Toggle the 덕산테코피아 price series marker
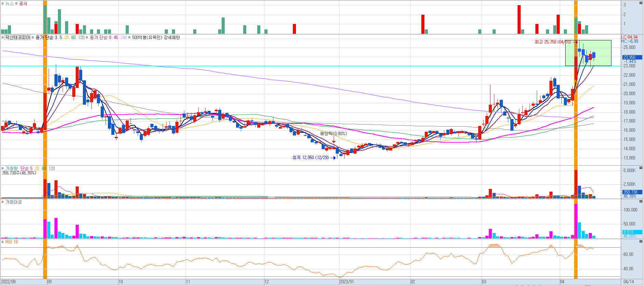The image size is (644, 286). coord(3,37)
